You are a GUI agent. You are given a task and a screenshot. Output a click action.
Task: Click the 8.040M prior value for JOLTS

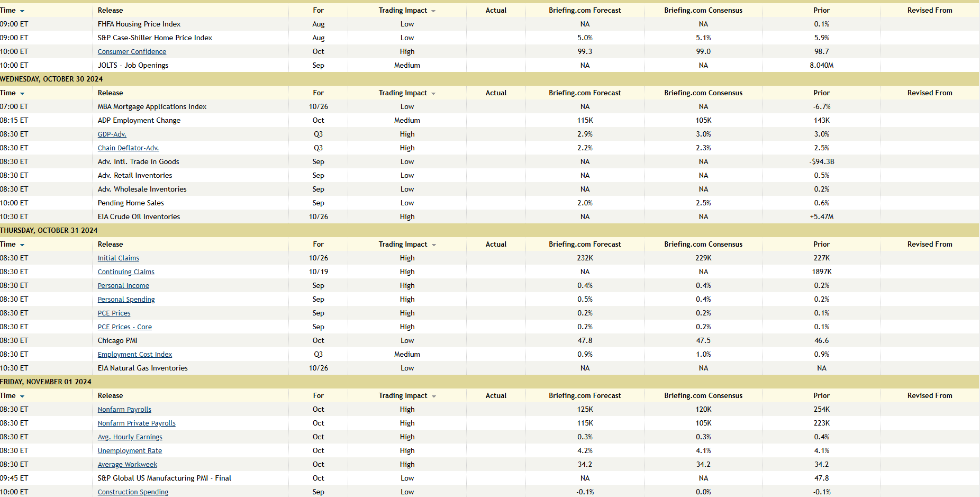point(821,65)
